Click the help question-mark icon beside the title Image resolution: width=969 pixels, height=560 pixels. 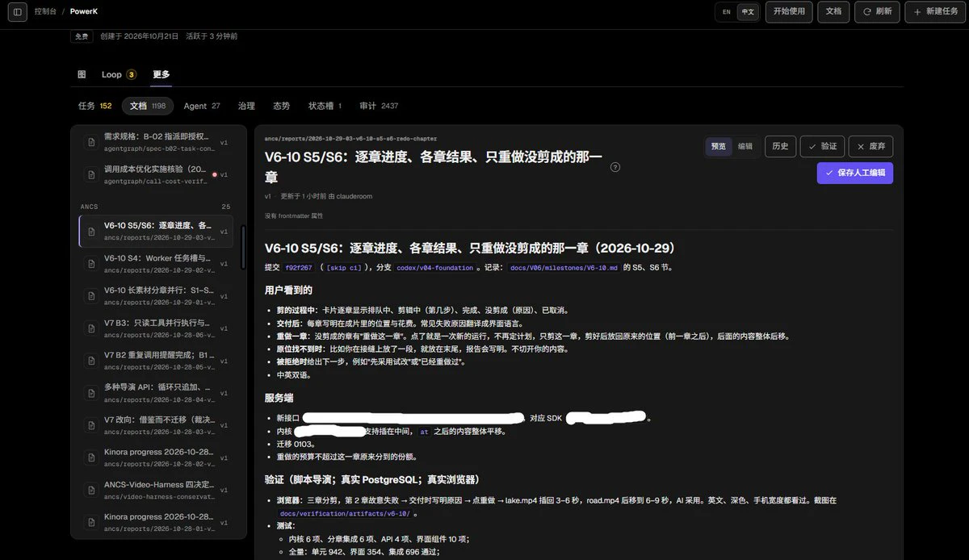615,167
